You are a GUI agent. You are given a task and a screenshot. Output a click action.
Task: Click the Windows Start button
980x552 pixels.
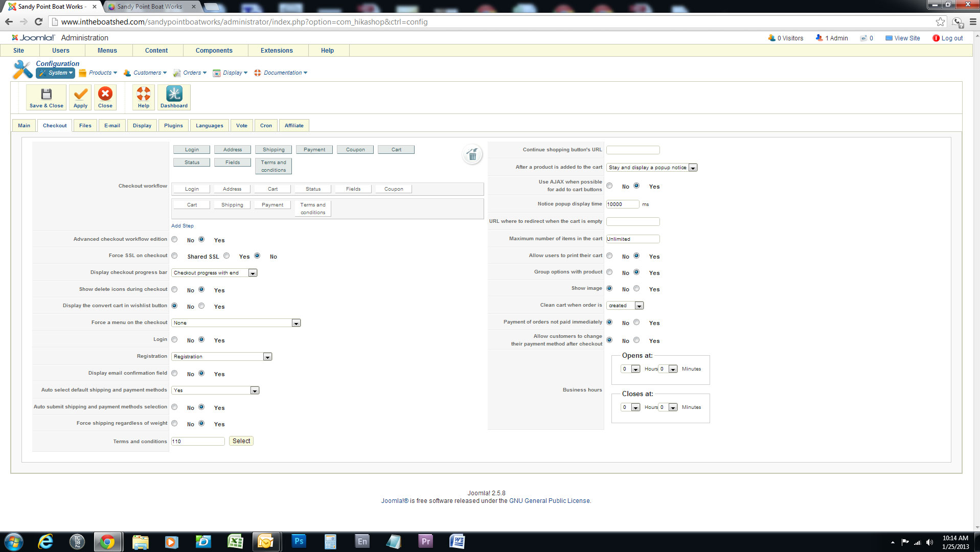14,542
